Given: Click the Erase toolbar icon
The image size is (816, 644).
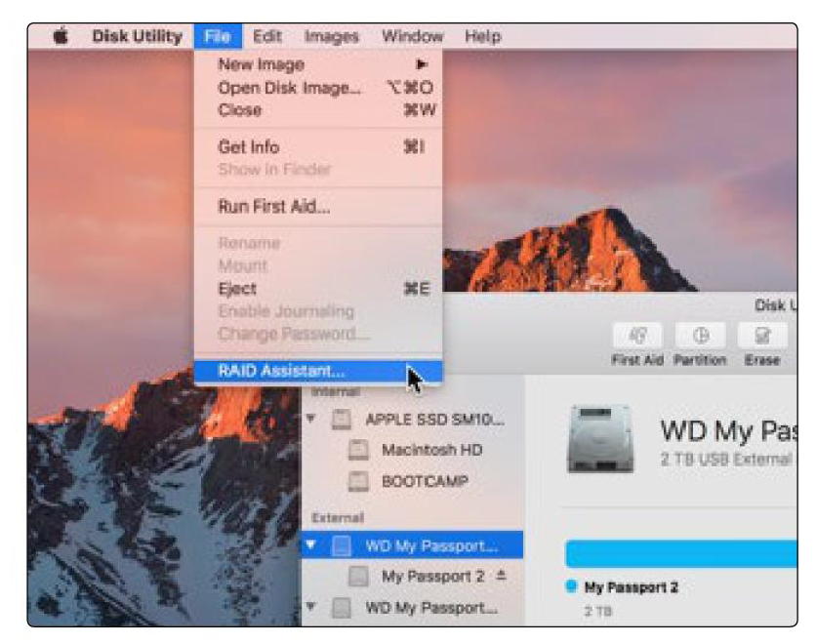Looking at the screenshot, I should point(762,336).
